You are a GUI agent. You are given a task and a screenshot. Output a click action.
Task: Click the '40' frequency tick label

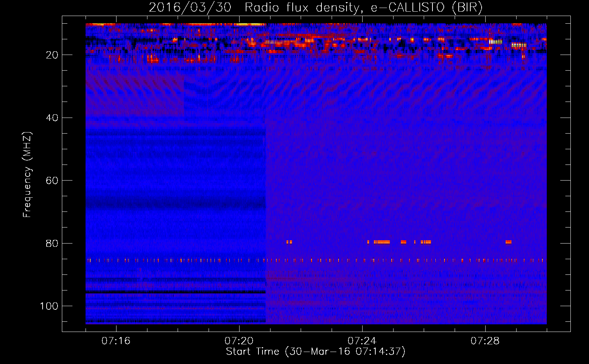click(52, 118)
